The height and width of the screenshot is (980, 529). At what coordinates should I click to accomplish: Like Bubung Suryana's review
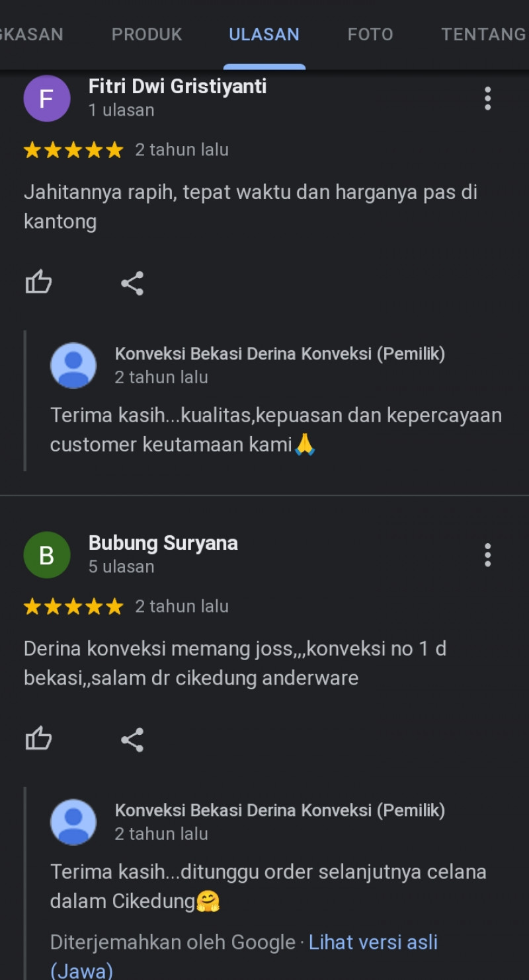point(38,739)
